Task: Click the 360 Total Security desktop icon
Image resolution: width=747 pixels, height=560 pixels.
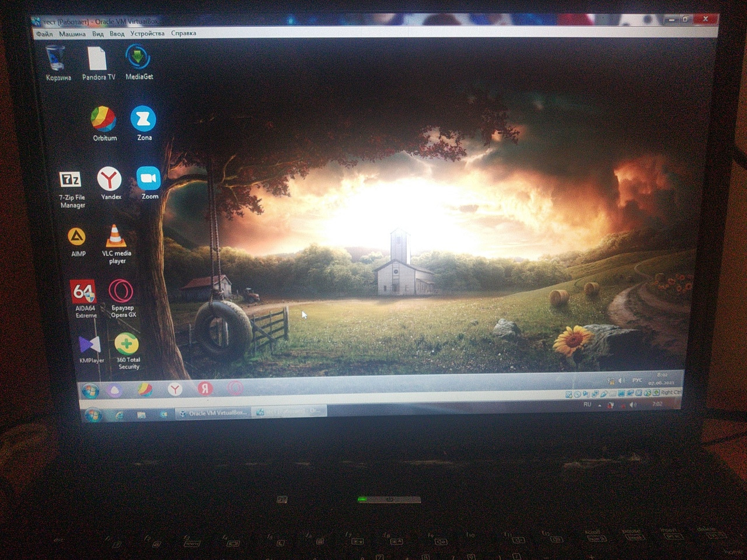Action: pos(128,351)
